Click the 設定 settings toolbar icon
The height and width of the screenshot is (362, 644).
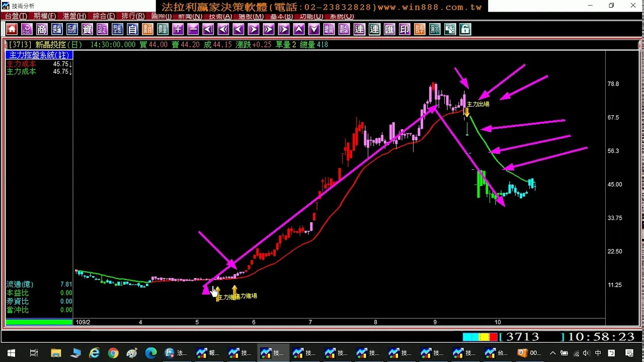tap(102, 29)
